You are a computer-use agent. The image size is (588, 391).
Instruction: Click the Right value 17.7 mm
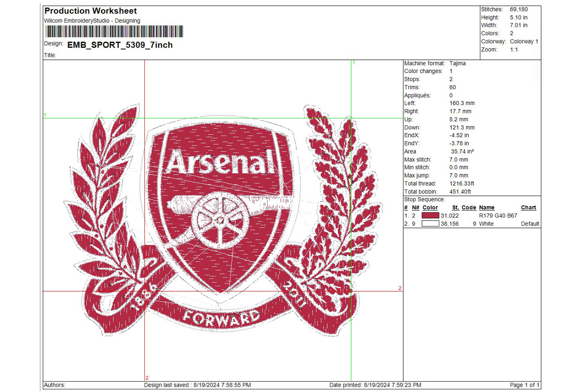pyautogui.click(x=460, y=111)
